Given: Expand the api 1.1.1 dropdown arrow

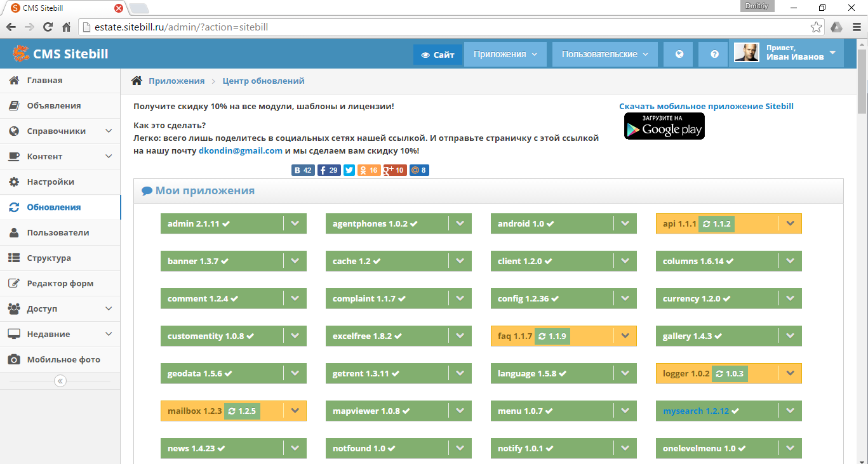Looking at the screenshot, I should point(790,224).
